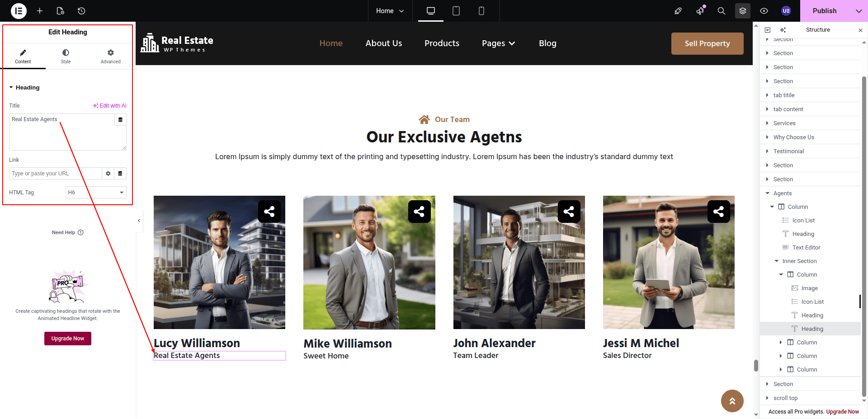The height and width of the screenshot is (419, 868).
Task: Click the Elementor logo menu icon
Action: point(19,11)
